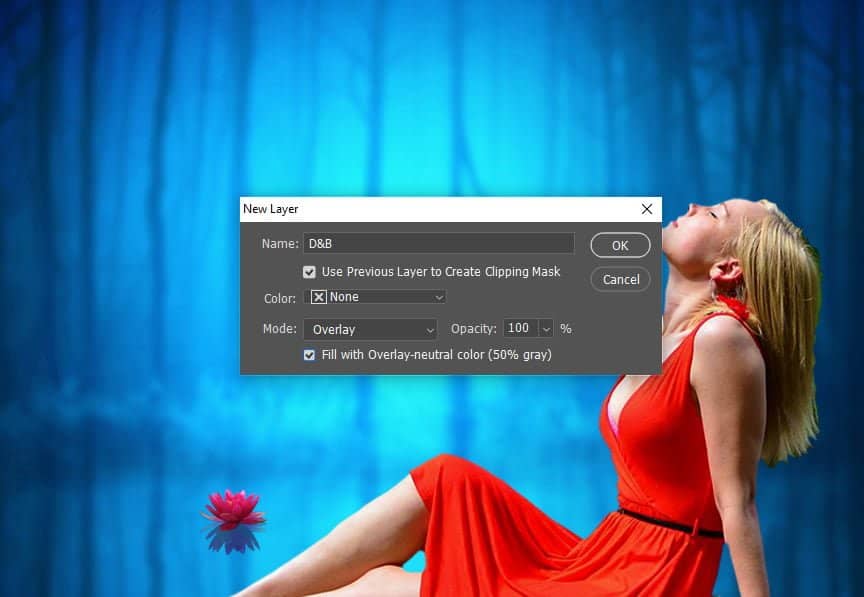Open the Mode dropdown showing Overlay
The height and width of the screenshot is (597, 864).
(370, 329)
